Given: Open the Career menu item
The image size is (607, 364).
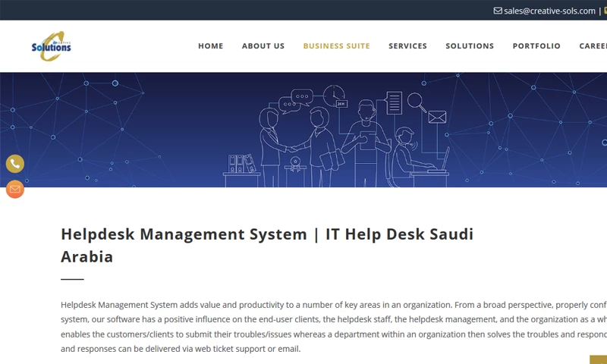Looking at the screenshot, I should [593, 46].
